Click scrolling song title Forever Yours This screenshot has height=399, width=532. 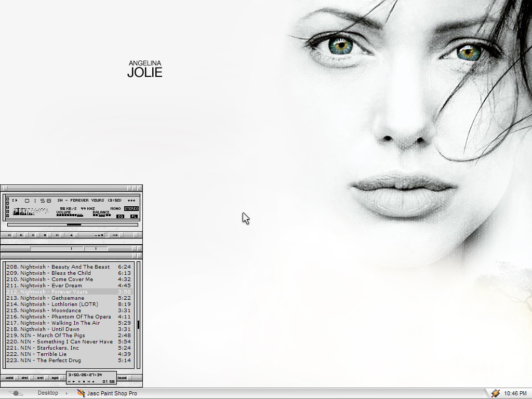(89, 200)
